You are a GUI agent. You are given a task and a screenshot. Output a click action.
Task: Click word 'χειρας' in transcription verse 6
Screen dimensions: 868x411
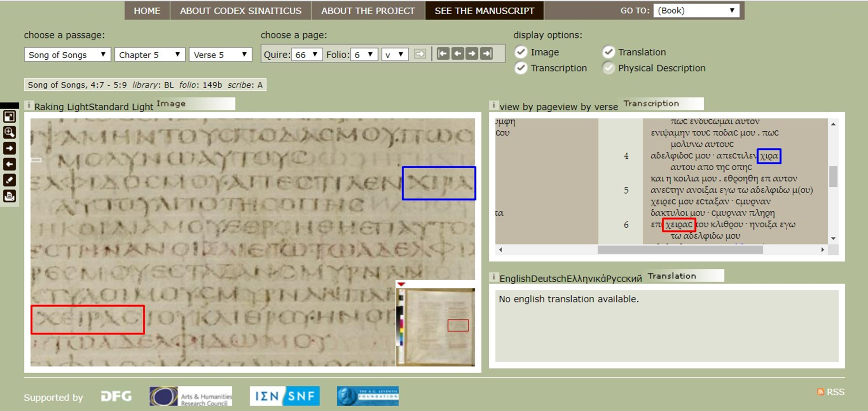pos(679,224)
